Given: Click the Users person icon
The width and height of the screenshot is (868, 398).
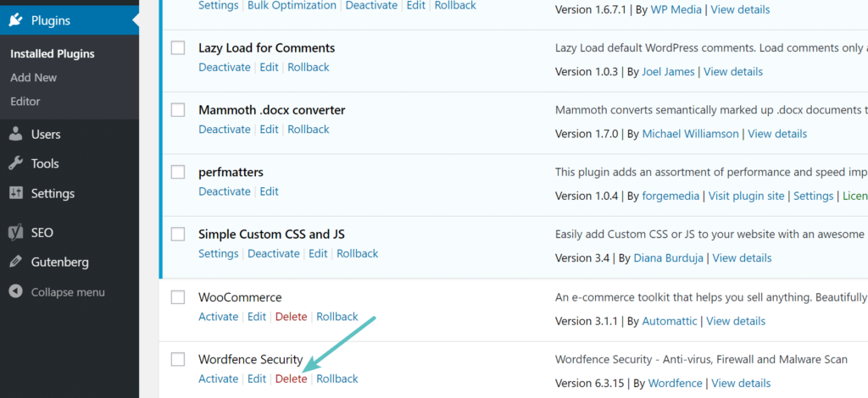Looking at the screenshot, I should click(15, 134).
